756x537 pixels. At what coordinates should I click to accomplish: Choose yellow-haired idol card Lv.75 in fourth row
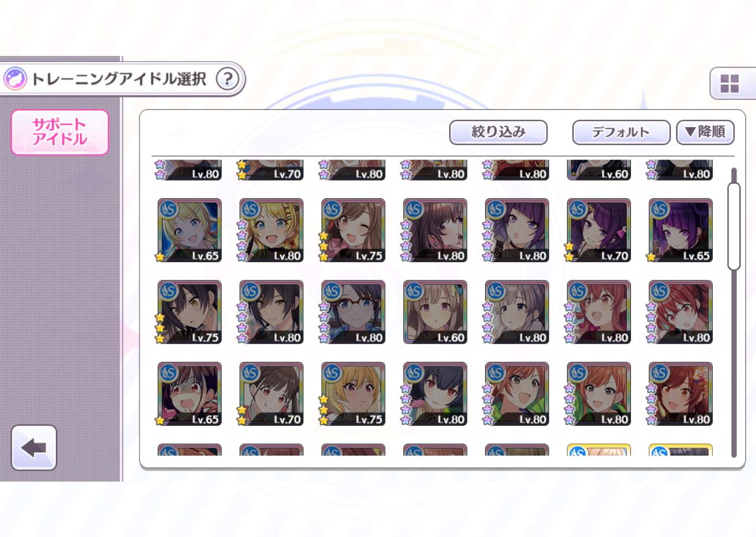coord(353,394)
